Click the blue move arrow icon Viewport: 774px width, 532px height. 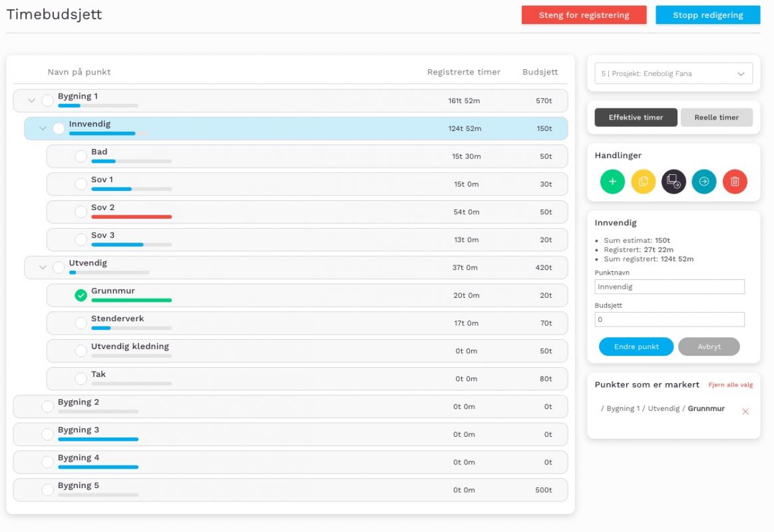click(704, 182)
